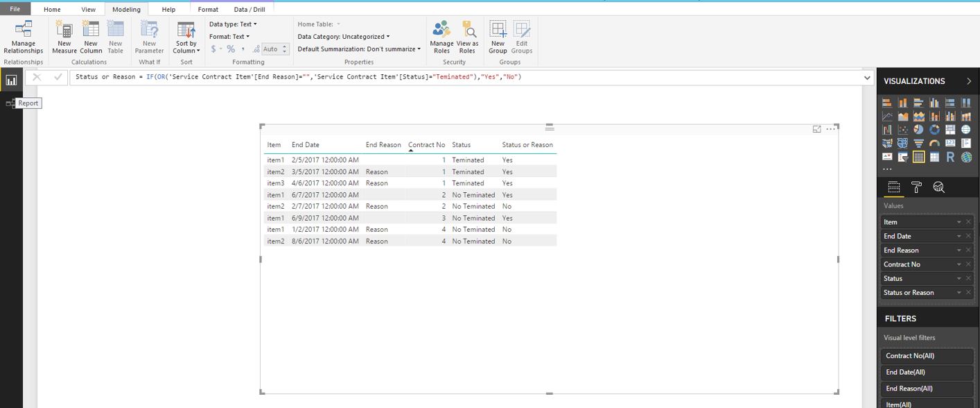
Task: Open the Format paint roller pane
Action: tap(916, 187)
